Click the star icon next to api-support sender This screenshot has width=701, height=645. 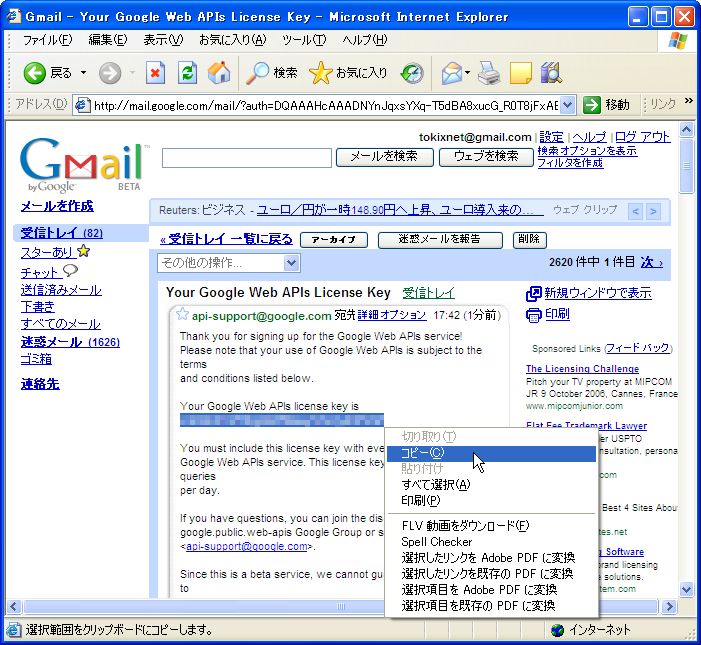click(x=182, y=314)
